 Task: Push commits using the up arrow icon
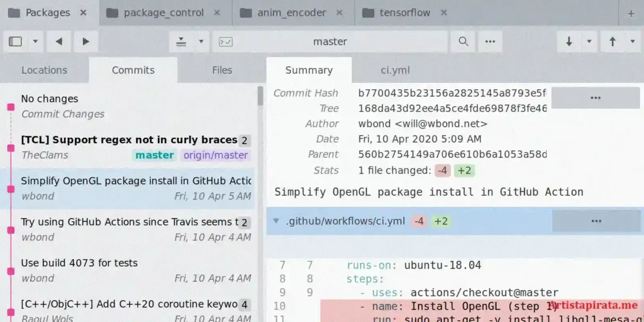click(x=613, y=42)
